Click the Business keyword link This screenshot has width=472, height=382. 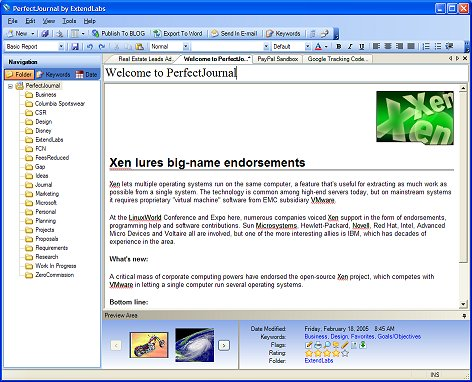tap(316, 337)
